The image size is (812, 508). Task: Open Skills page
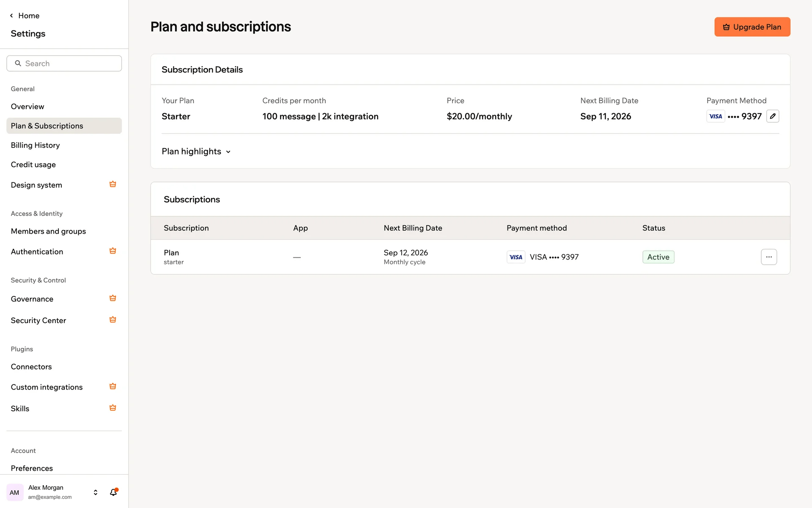[x=64, y=409]
